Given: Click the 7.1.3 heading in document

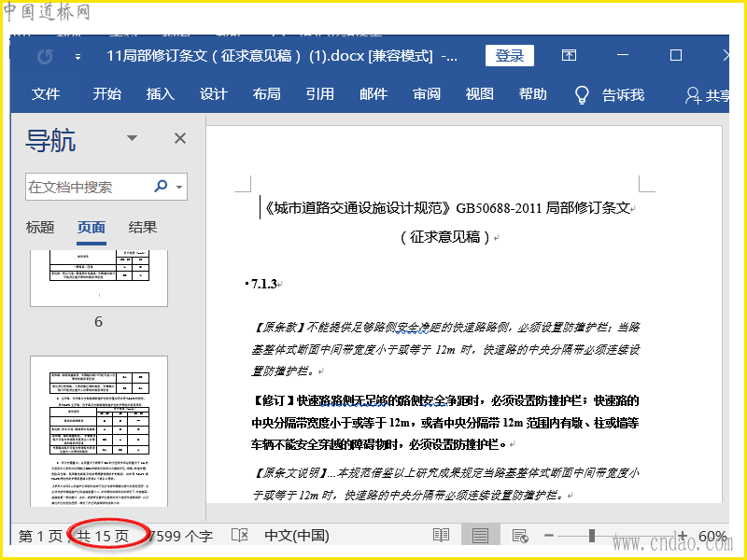Looking at the screenshot, I should point(264,285).
